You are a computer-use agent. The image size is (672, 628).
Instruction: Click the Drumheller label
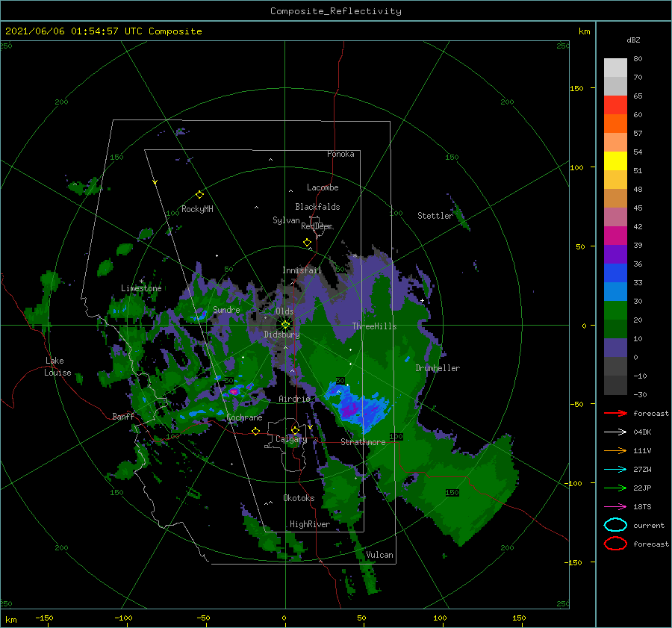tap(438, 368)
